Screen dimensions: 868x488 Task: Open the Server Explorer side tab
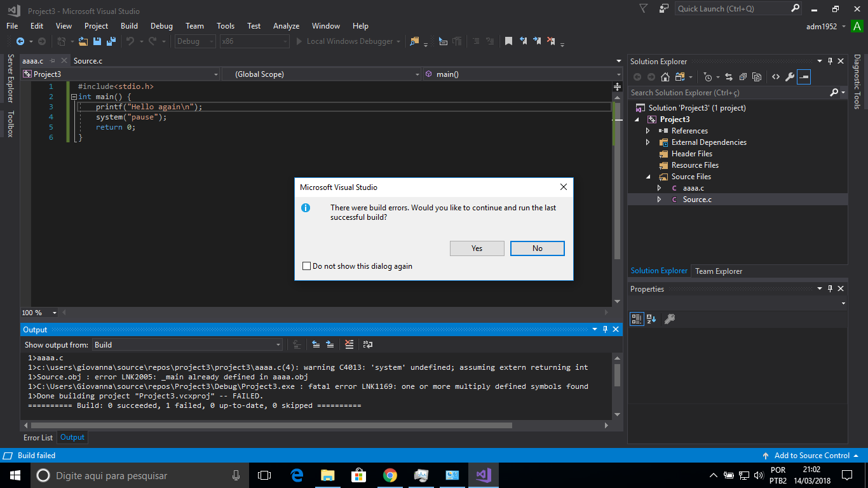click(x=10, y=79)
